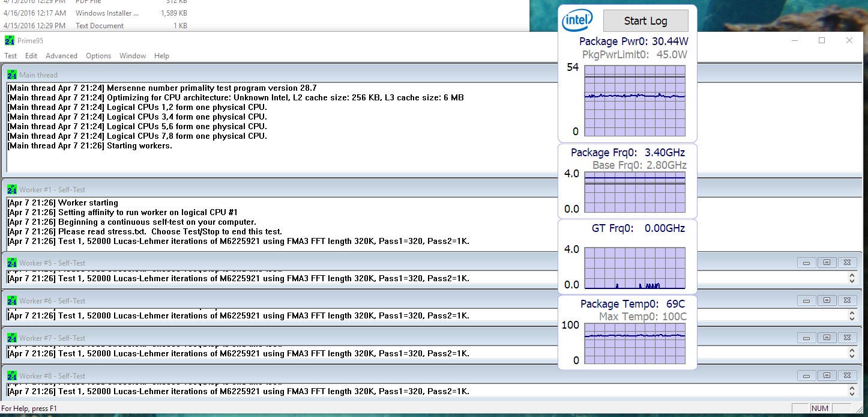Minimize the Worker #7 sub-window

tap(806, 338)
